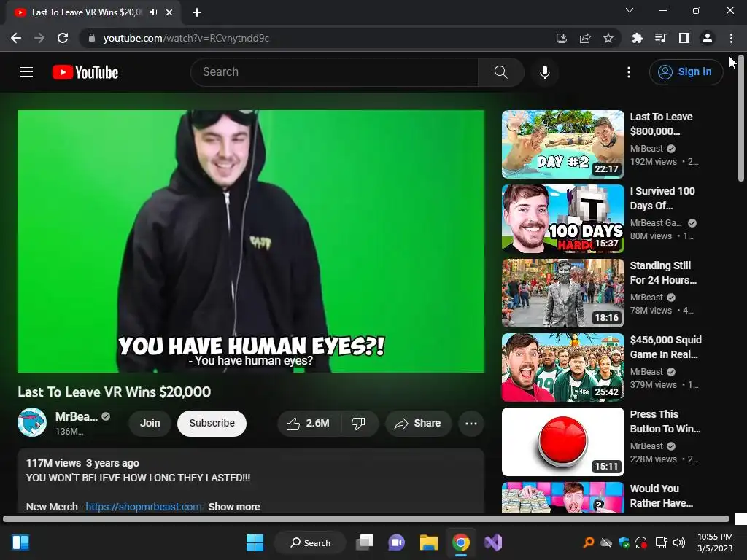Screen dimensions: 747x560
Task: Go back in browser history
Action: (x=16, y=38)
